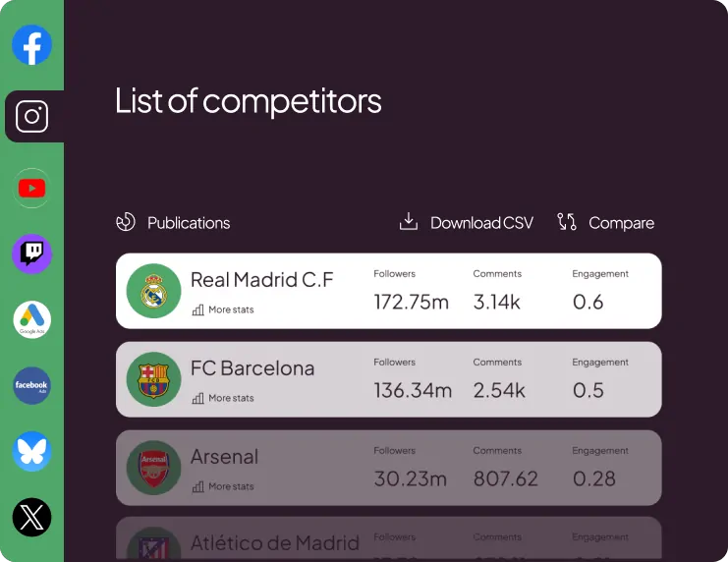This screenshot has width=728, height=562.
Task: Open More stats for Real Madrid C.F
Action: tap(223, 309)
